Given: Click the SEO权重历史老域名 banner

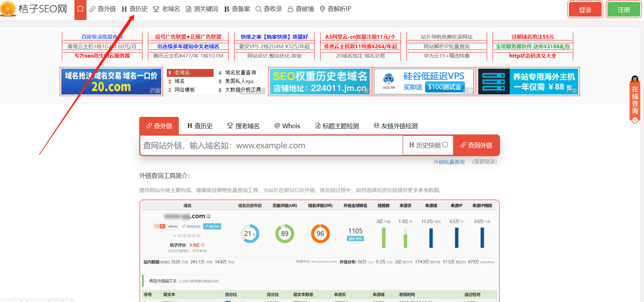Looking at the screenshot, I should click(x=320, y=81).
